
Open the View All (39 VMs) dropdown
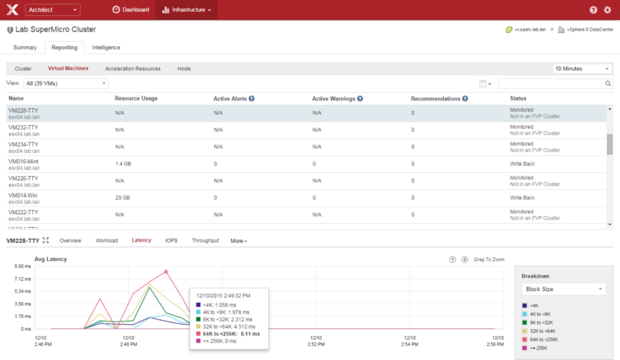[66, 83]
